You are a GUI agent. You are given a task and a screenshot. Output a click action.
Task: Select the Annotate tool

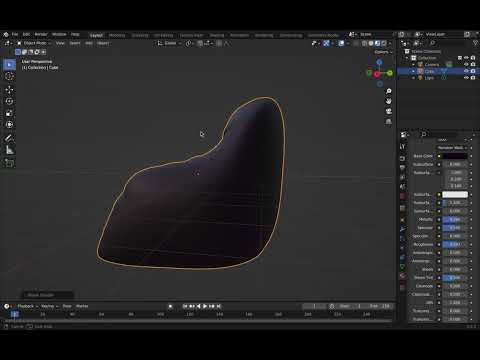[9, 138]
